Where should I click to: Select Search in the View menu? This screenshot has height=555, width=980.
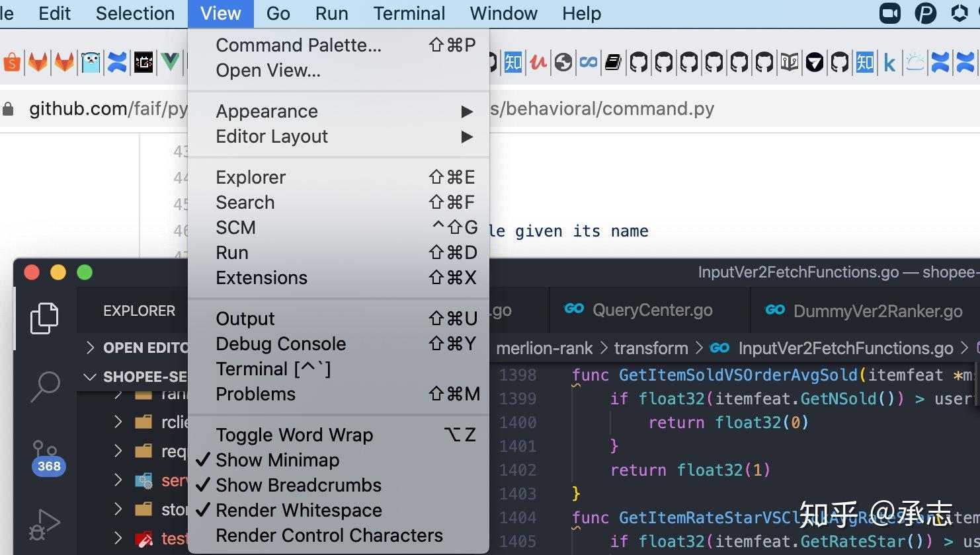point(339,202)
